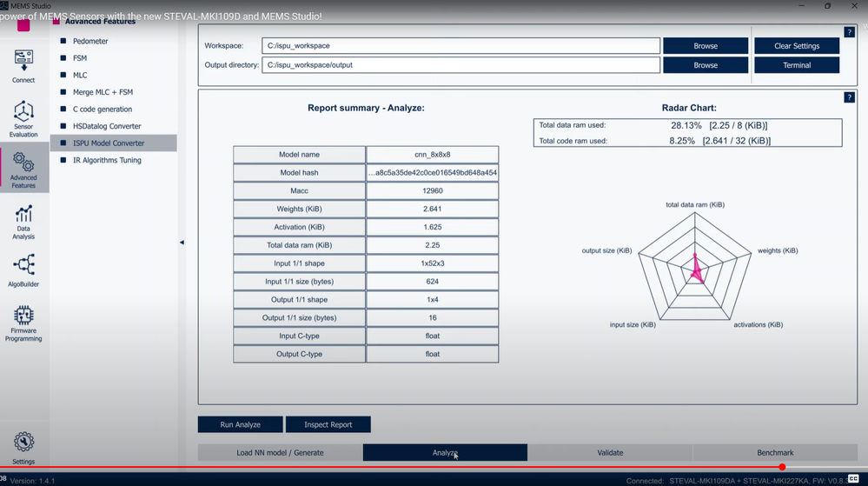Click the Input C-type label cell

click(x=300, y=336)
